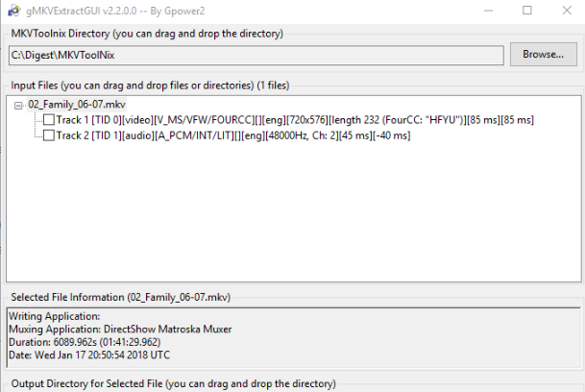Click the Duration 6089.962s info line
This screenshot has height=392, width=585.
click(x=85, y=342)
